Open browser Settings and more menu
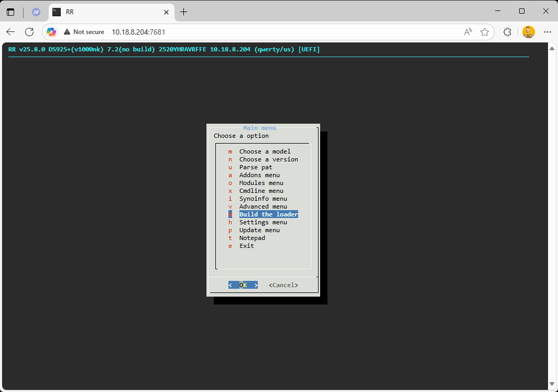Viewport: 558px width, 392px height. [548, 32]
